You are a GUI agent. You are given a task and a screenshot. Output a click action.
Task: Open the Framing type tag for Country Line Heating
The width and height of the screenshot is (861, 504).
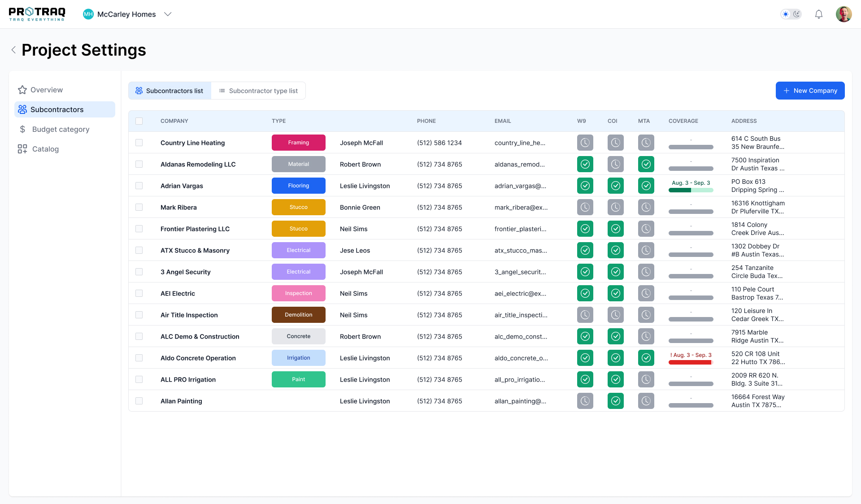[x=298, y=143]
